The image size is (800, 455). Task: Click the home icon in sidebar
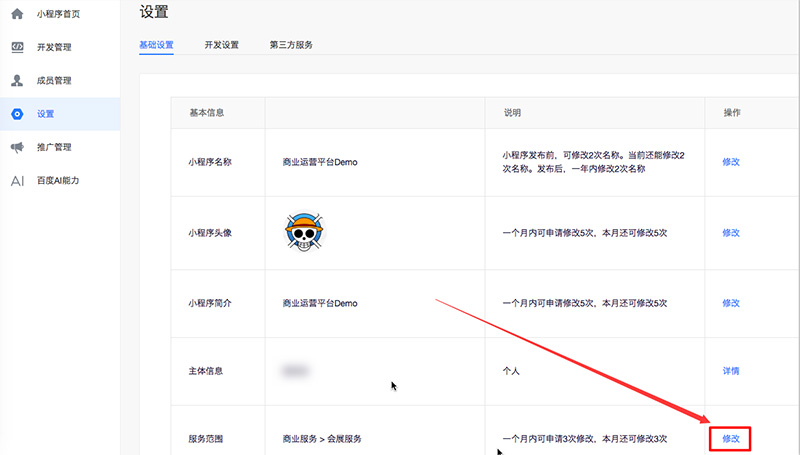pyautogui.click(x=17, y=14)
